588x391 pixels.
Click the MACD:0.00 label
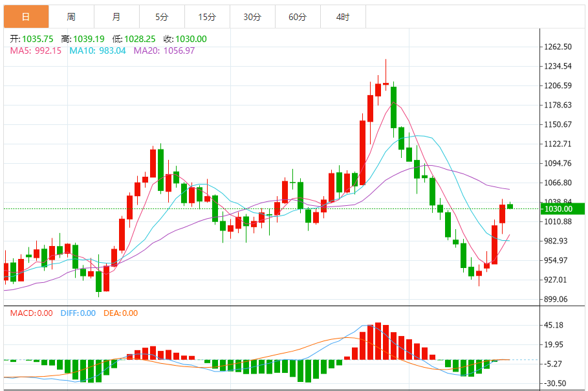pyautogui.click(x=31, y=313)
